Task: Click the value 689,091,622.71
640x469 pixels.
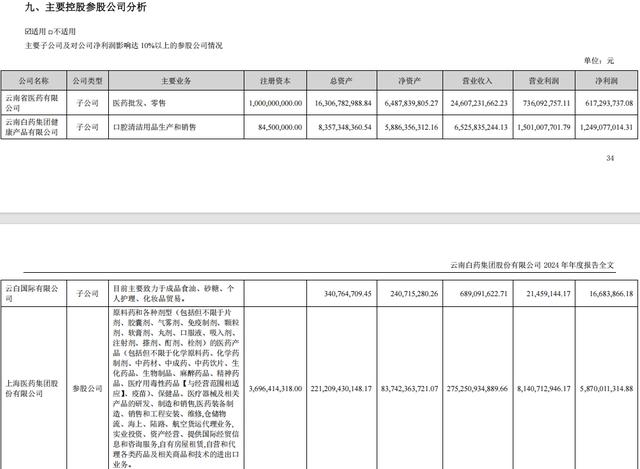Action: point(484,293)
